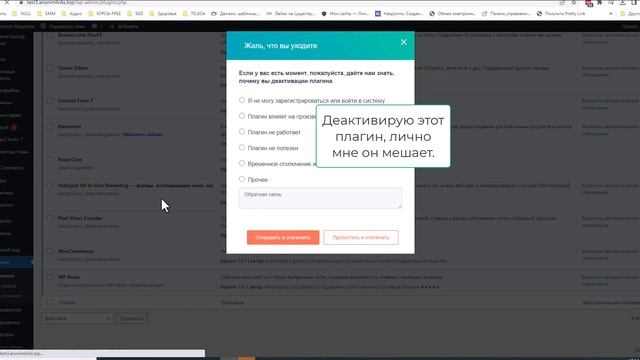Choose 'Плагин не работает' reason
640x360 pixels.
pyautogui.click(x=242, y=132)
